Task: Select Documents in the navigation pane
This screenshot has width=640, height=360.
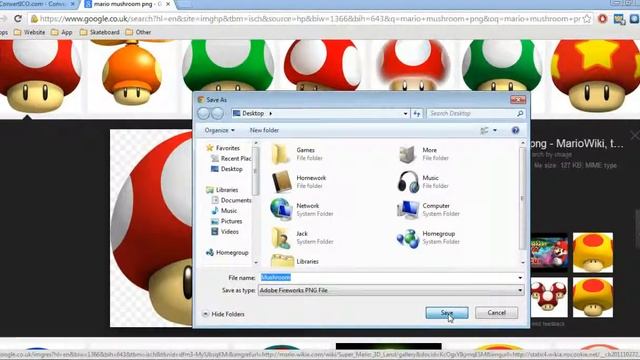Action: (x=231, y=200)
